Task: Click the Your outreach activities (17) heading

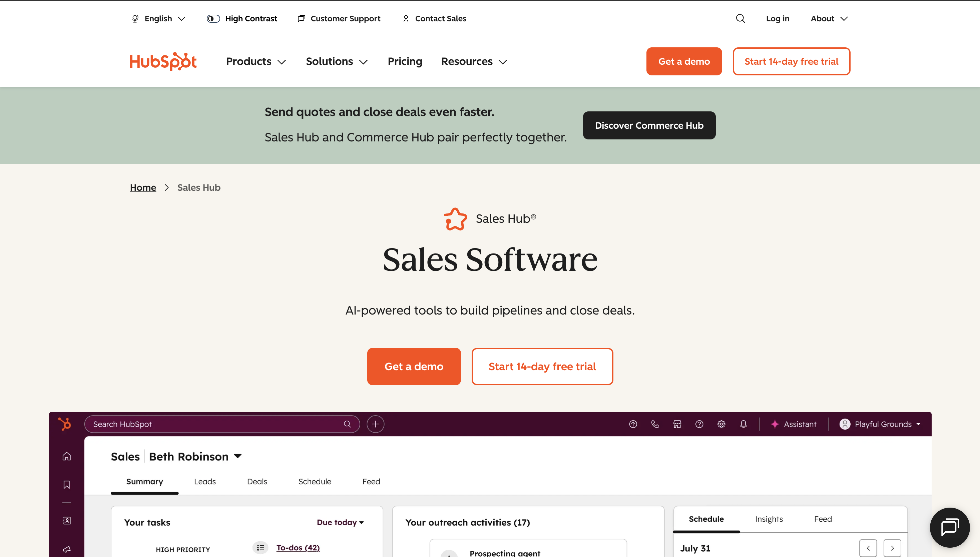Action: (467, 522)
